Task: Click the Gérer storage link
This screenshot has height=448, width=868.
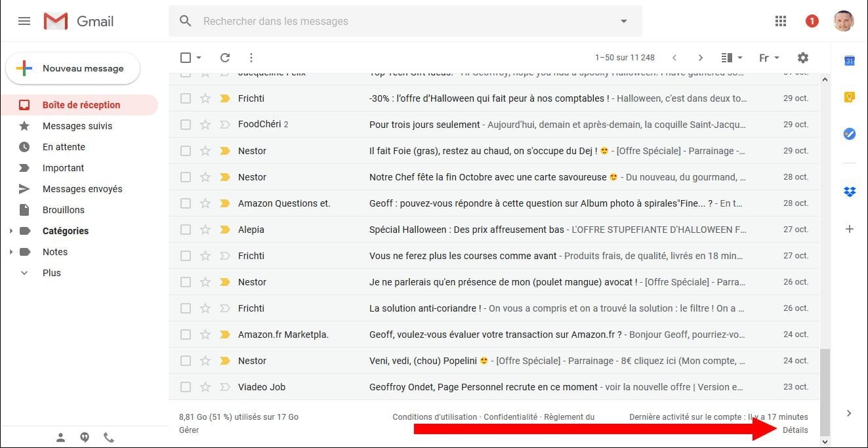Action: pos(189,430)
